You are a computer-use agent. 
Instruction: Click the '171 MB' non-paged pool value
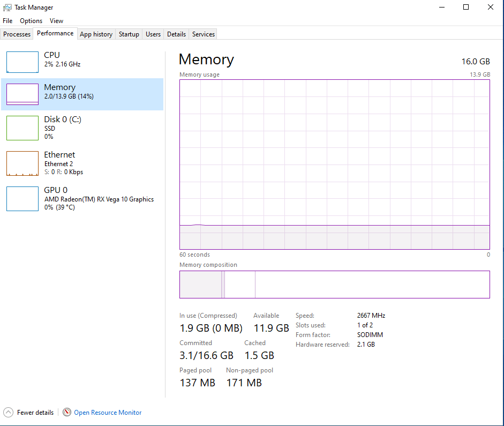(x=244, y=383)
